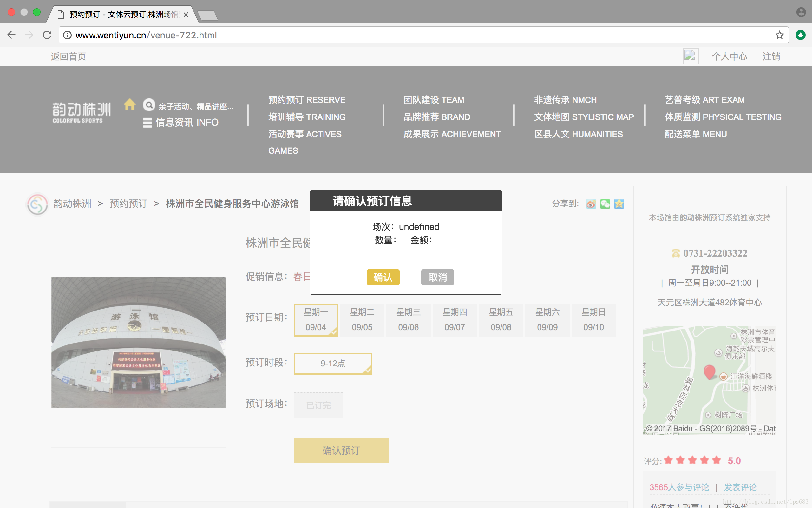Image resolution: width=812 pixels, height=508 pixels.
Task: Cancel the dialog with 取消 button
Action: (x=437, y=277)
